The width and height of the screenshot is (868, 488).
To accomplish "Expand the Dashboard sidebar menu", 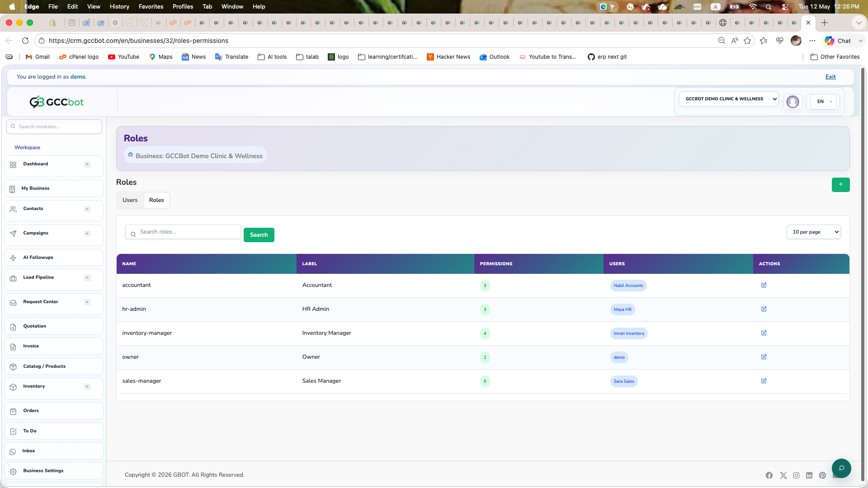I will click(x=87, y=164).
